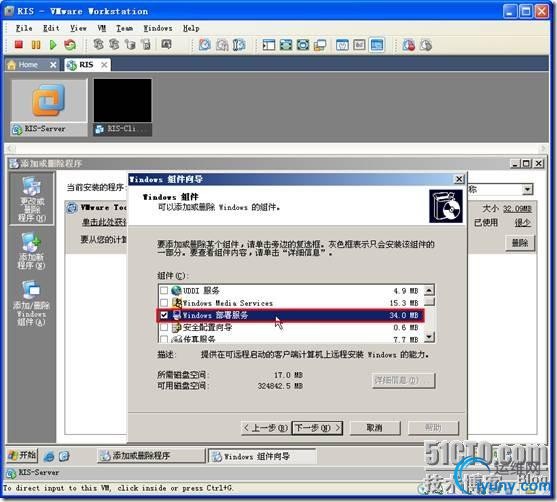Check the 传真服务 checkbox

pos(164,339)
